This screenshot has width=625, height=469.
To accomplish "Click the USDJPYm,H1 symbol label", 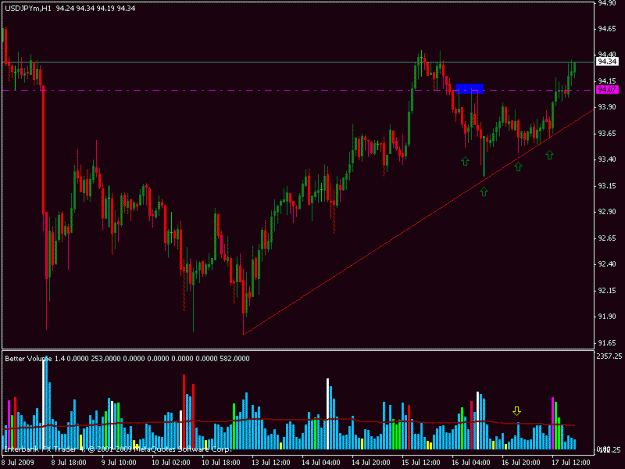I will coord(28,8).
